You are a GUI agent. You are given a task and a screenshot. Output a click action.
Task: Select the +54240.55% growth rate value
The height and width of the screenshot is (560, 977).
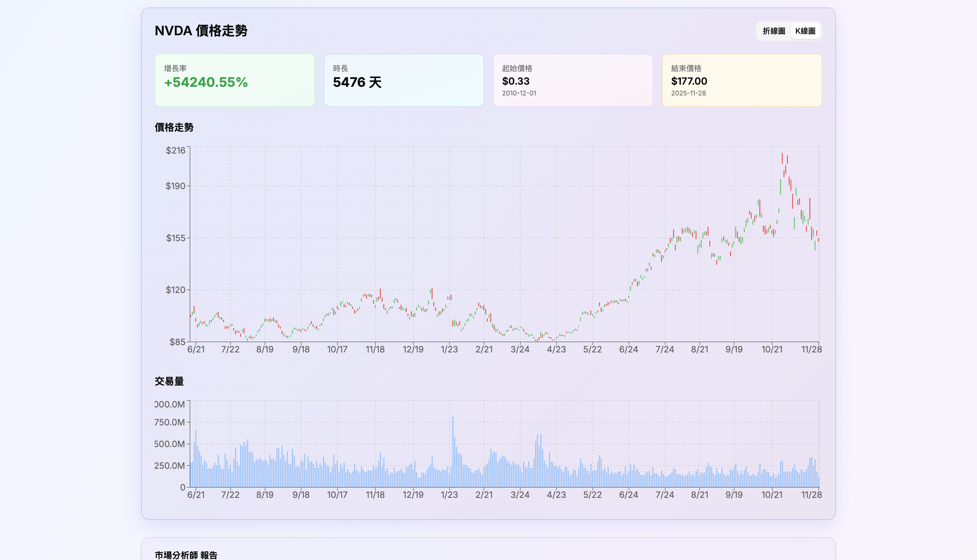pyautogui.click(x=206, y=82)
